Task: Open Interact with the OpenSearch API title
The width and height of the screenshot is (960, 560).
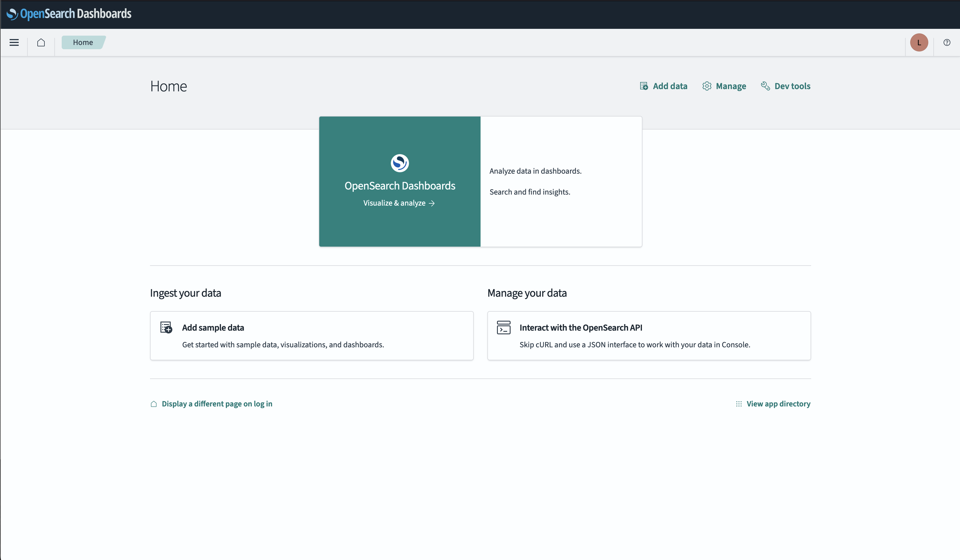Action: (x=580, y=328)
